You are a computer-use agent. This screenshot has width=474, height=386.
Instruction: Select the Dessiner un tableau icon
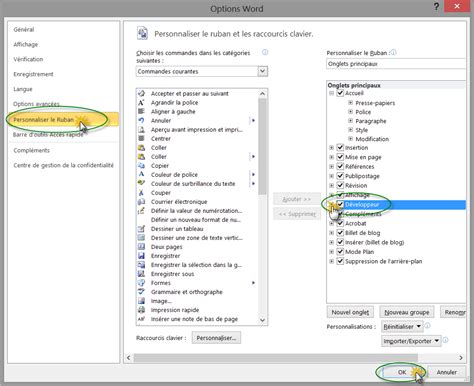(x=141, y=229)
